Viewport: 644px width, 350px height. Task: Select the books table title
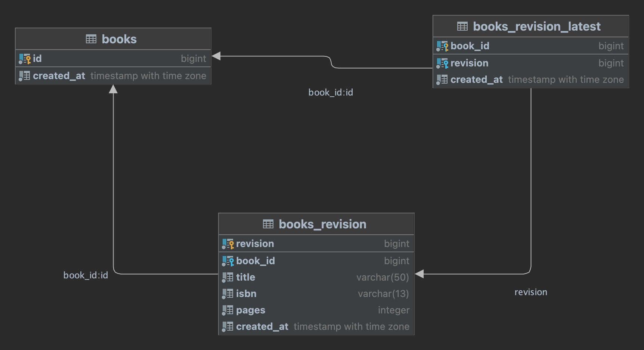[119, 39]
